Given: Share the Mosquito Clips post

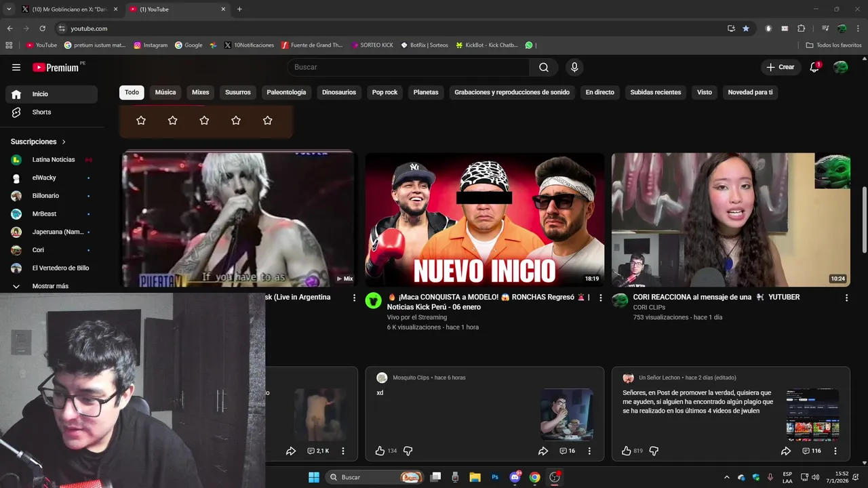Looking at the screenshot, I should (543, 451).
